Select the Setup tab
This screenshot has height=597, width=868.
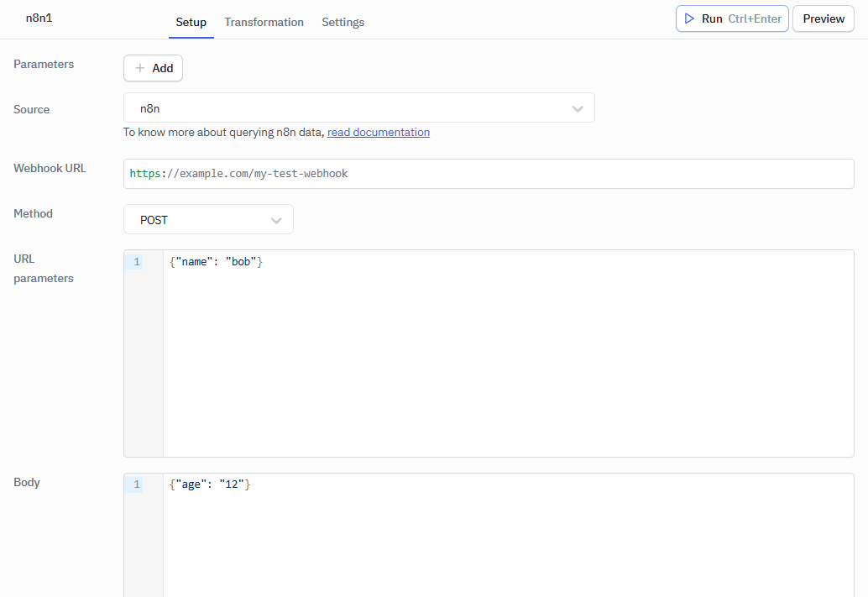click(x=191, y=23)
